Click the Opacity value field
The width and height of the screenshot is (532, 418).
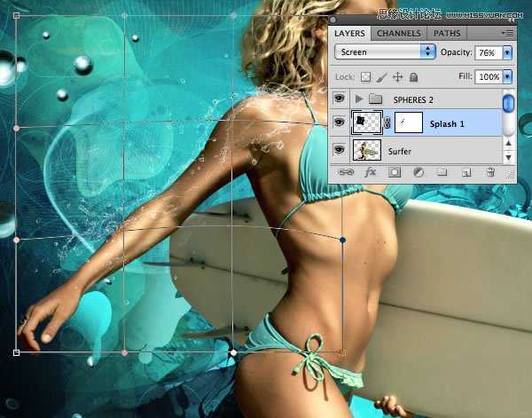coord(489,53)
